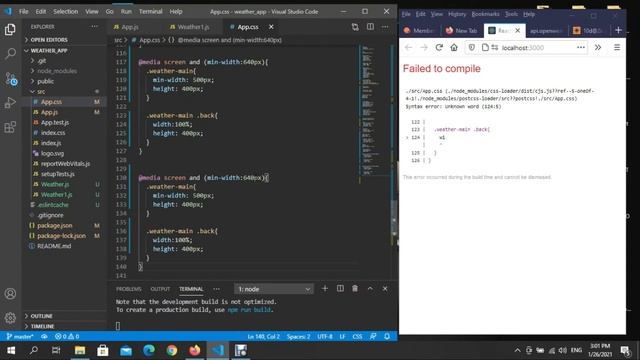Image resolution: width=640 pixels, height=360 pixels.
Task: Change Spaces: 2 indentation setting
Action: click(298, 336)
